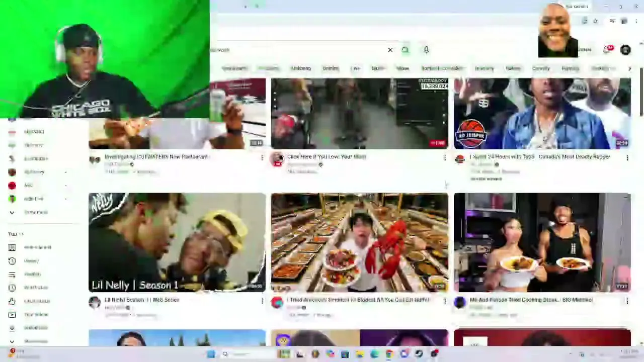Open Steam from the taskbar
The height and width of the screenshot is (362, 644).
click(x=419, y=354)
